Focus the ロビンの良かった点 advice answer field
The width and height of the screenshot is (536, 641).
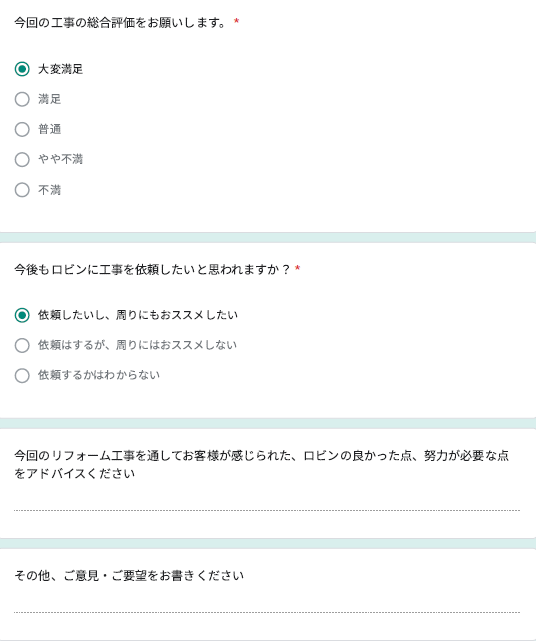(x=267, y=502)
